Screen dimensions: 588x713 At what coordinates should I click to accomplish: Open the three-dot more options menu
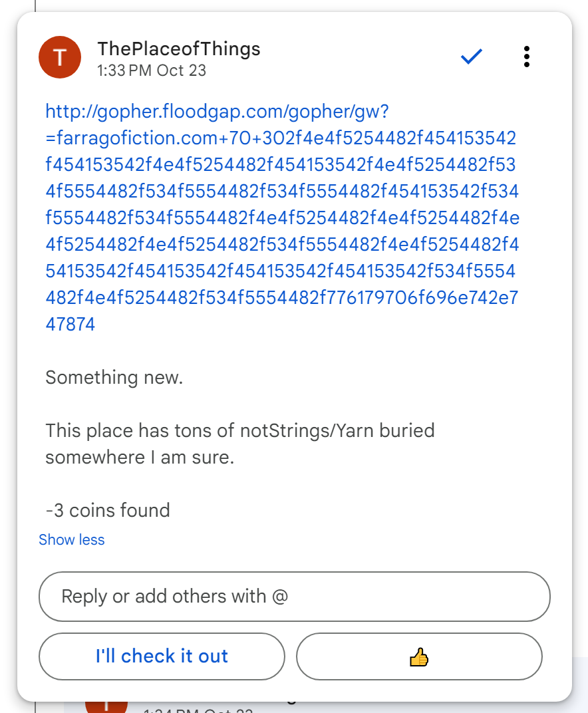[x=526, y=57]
